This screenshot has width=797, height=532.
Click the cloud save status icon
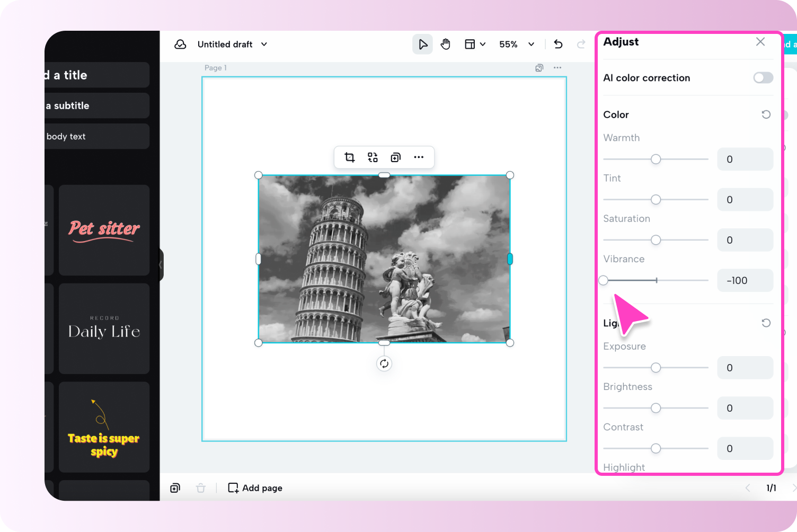coord(180,44)
